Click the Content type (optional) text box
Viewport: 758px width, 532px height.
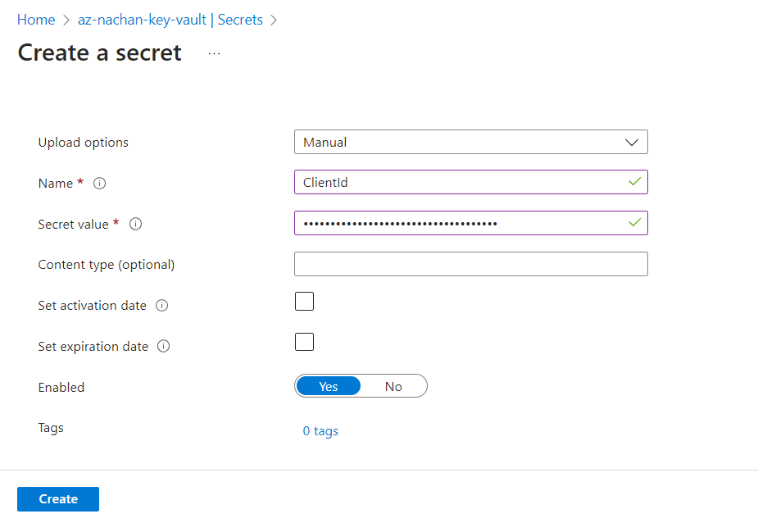470,264
